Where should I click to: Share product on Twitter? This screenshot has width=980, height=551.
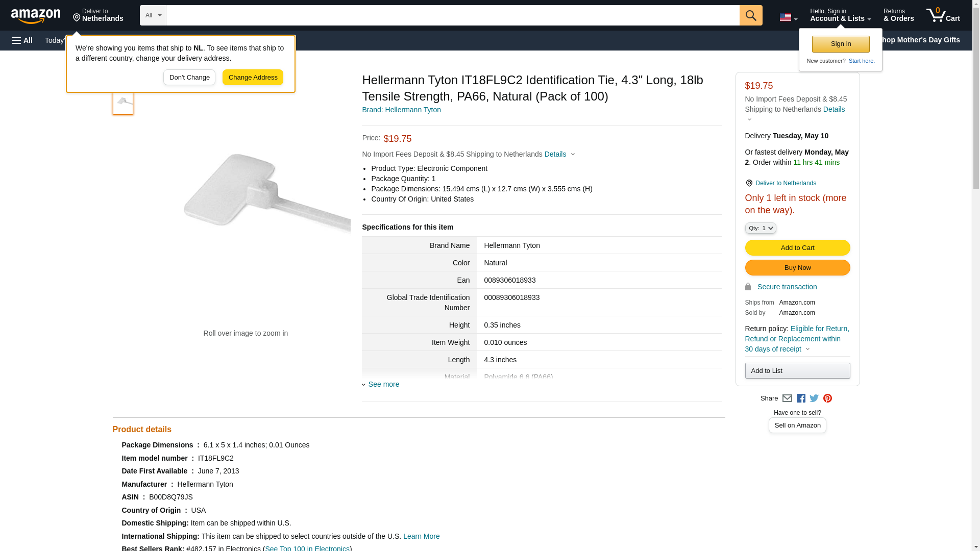[x=814, y=398]
